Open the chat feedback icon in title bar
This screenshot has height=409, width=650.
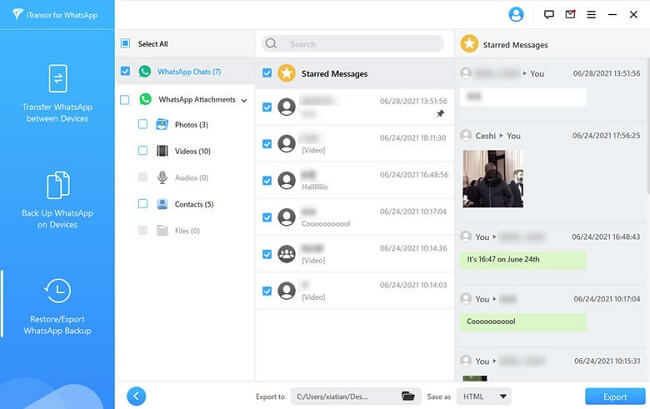[549, 15]
